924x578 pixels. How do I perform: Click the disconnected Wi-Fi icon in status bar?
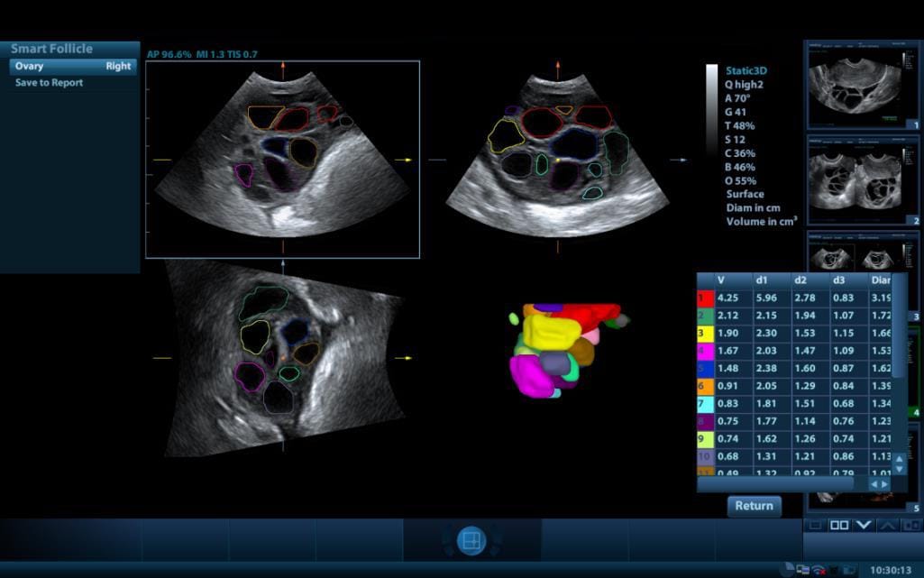click(819, 570)
